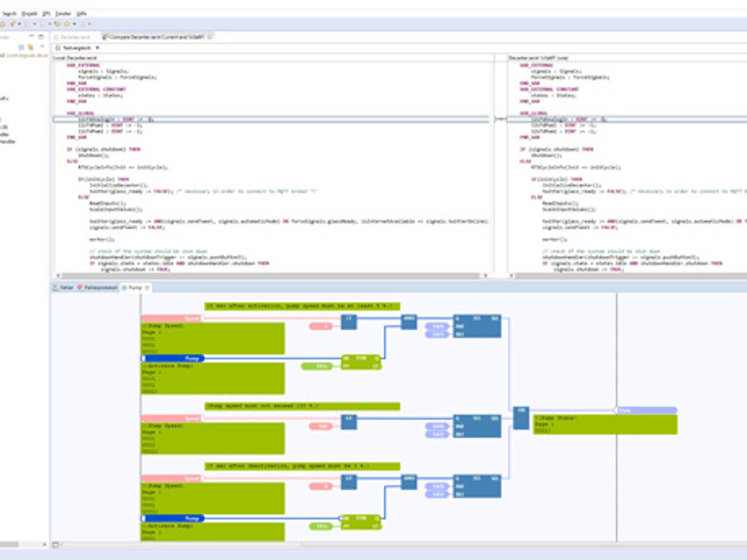
Task: Select TON block in the deactivation network
Action: pyautogui.click(x=361, y=522)
